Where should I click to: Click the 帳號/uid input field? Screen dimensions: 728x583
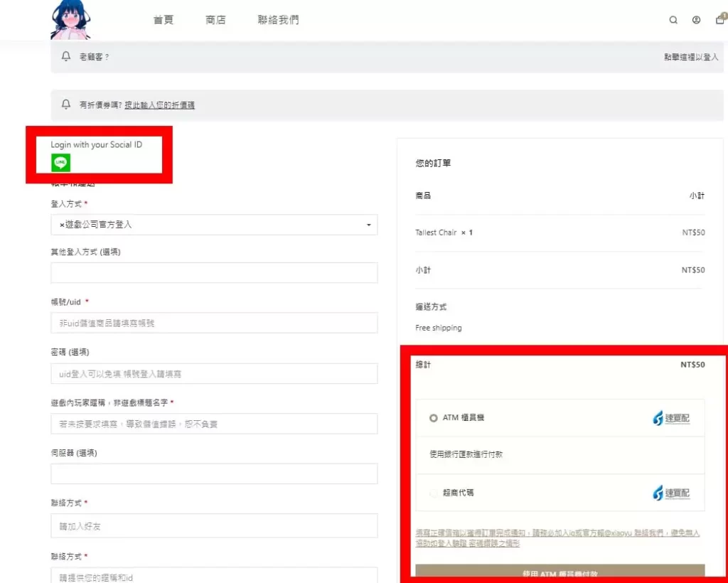coord(213,323)
